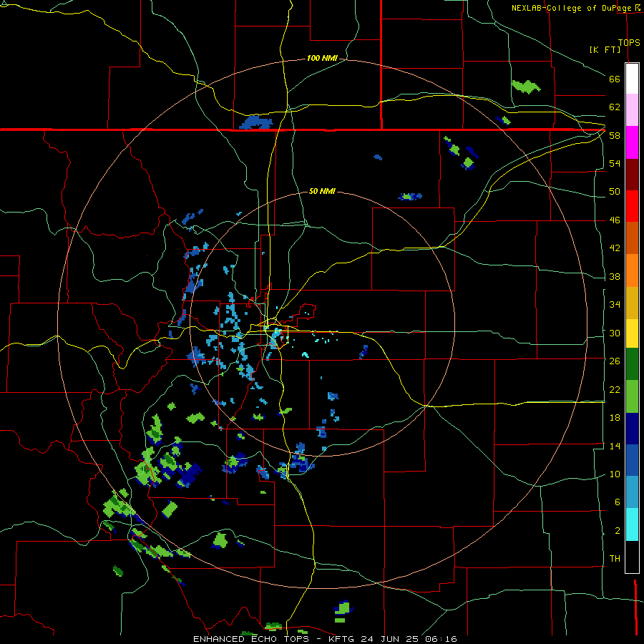Click the light green swatch near 22

(632, 396)
